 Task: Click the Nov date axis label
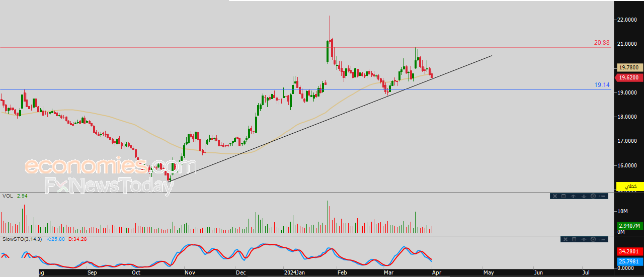[x=189, y=272]
